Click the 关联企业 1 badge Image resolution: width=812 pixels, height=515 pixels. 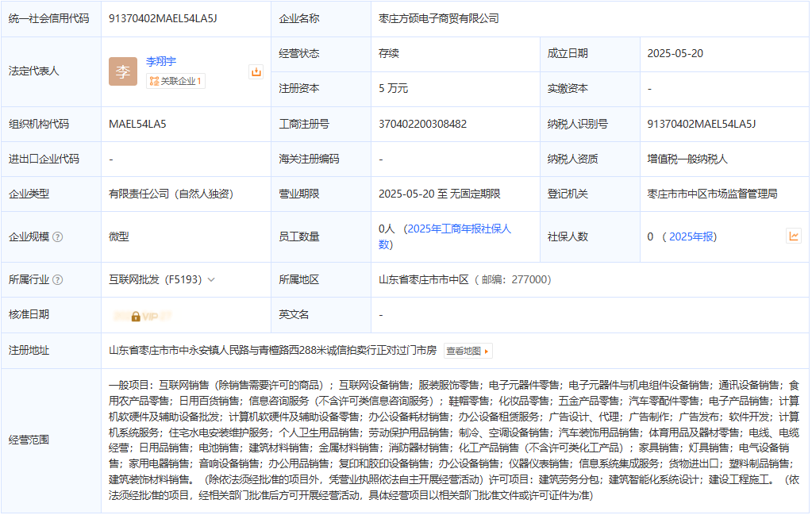click(175, 81)
